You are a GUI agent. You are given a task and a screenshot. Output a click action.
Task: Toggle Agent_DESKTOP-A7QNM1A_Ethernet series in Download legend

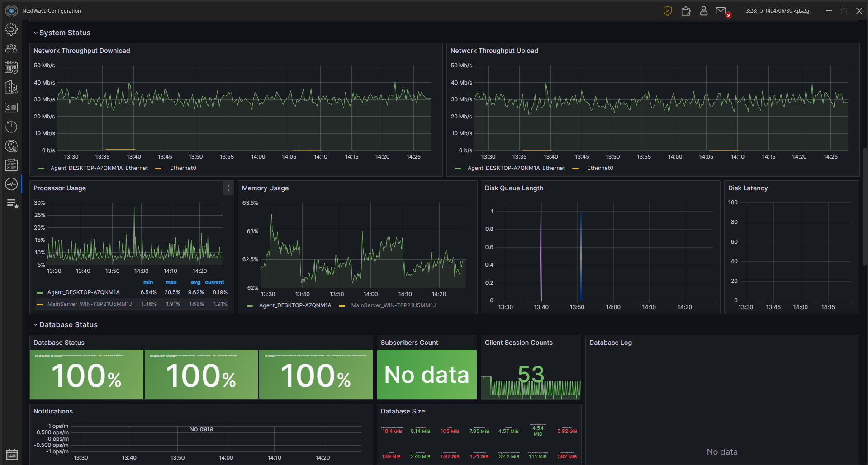click(x=99, y=168)
